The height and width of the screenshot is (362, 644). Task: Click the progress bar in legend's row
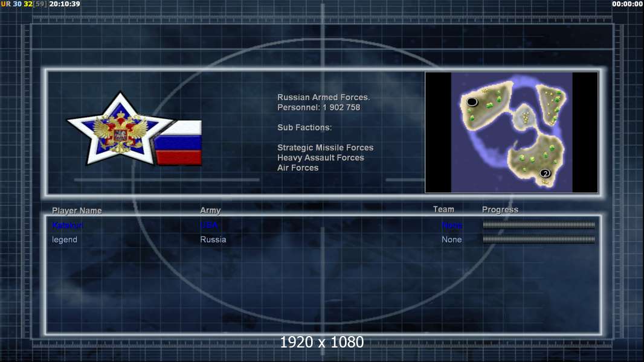pos(538,240)
